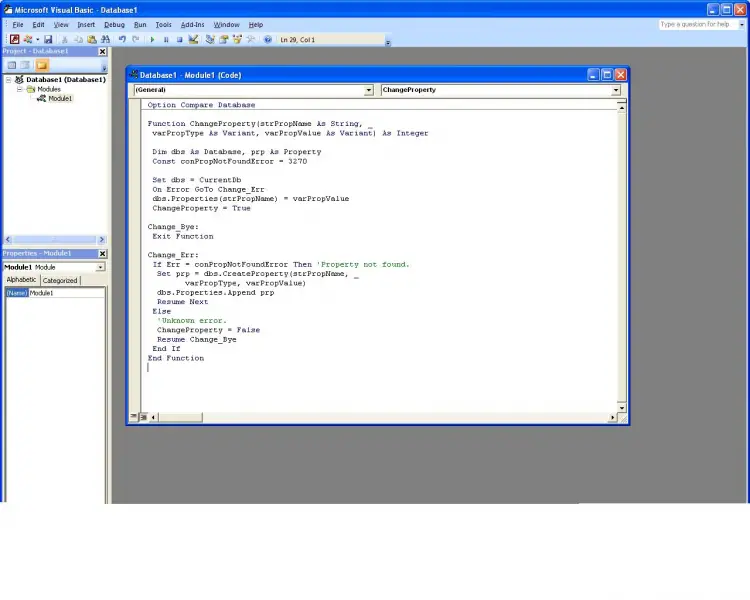750x600 pixels.
Task: Click the Type a question for help box
Action: pyautogui.click(x=697, y=24)
